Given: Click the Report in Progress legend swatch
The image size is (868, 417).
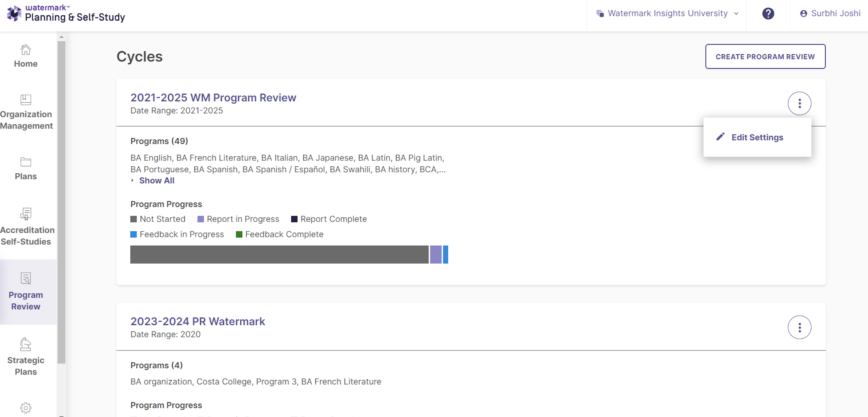Looking at the screenshot, I should point(200,219).
